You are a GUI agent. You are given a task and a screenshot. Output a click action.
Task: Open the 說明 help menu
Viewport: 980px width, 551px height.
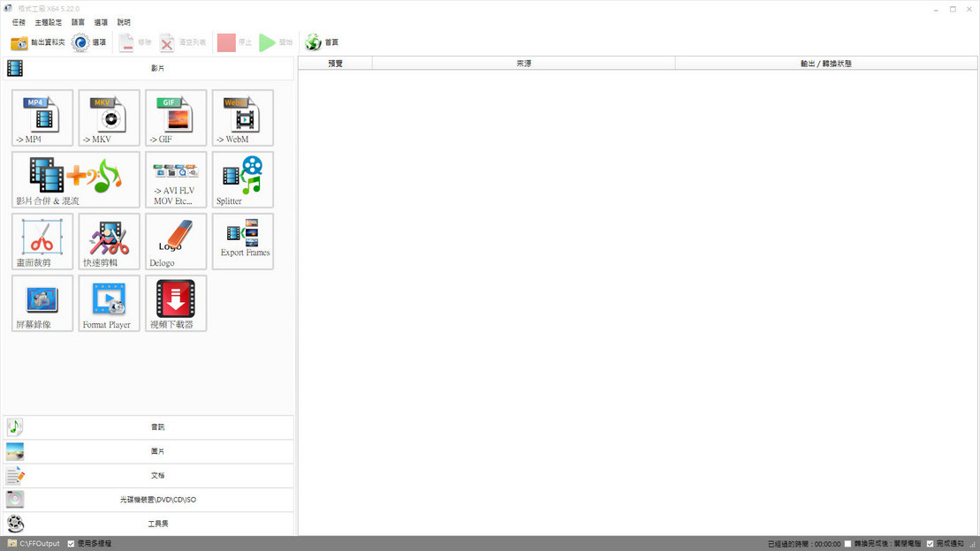tap(124, 22)
